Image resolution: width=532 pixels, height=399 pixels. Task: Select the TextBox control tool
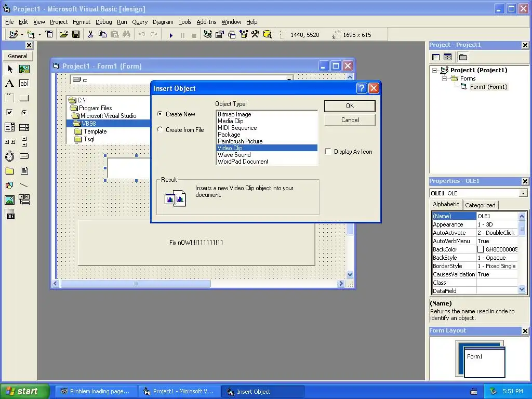[x=24, y=84]
